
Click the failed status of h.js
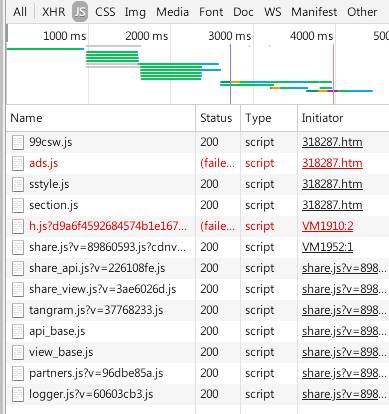click(217, 226)
